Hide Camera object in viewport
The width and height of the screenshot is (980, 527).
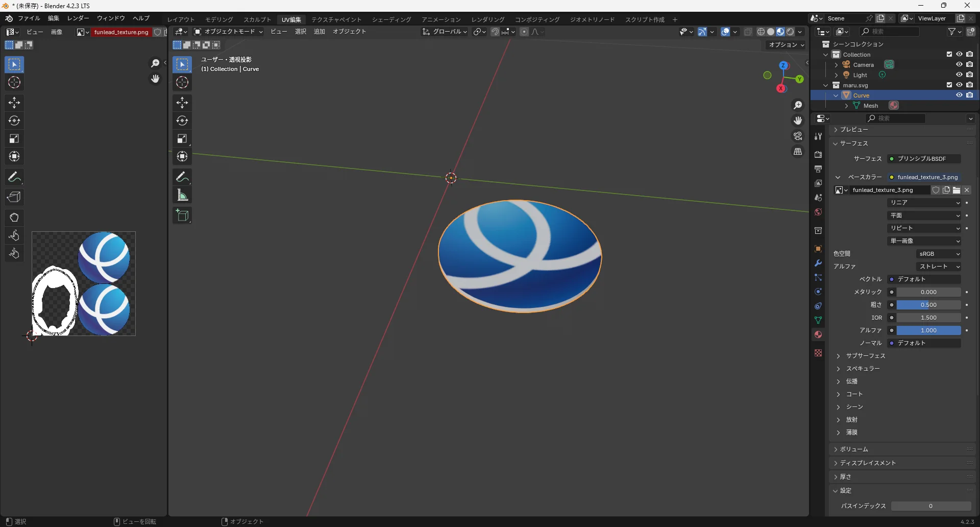coord(960,64)
